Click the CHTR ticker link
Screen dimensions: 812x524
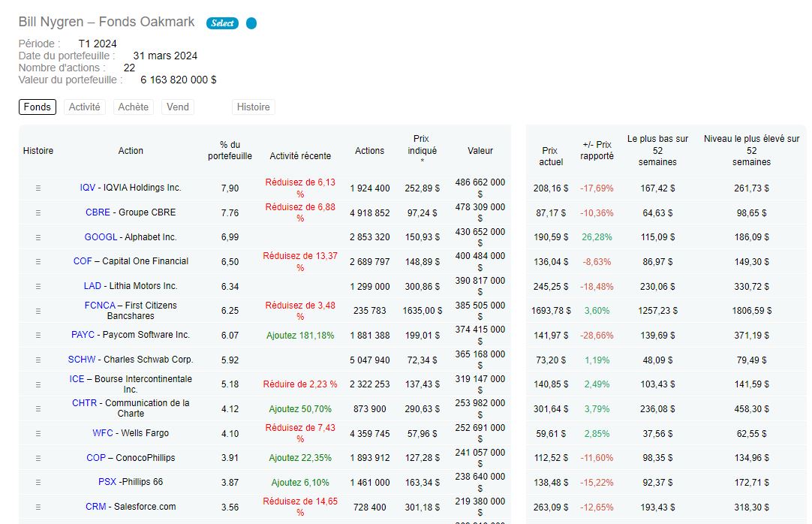pyautogui.click(x=84, y=403)
